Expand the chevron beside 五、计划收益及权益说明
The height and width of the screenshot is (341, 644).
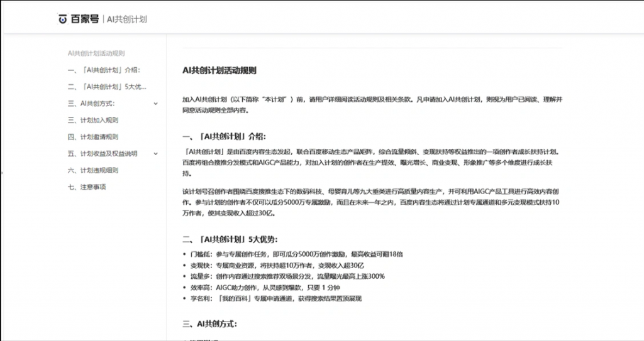click(155, 153)
